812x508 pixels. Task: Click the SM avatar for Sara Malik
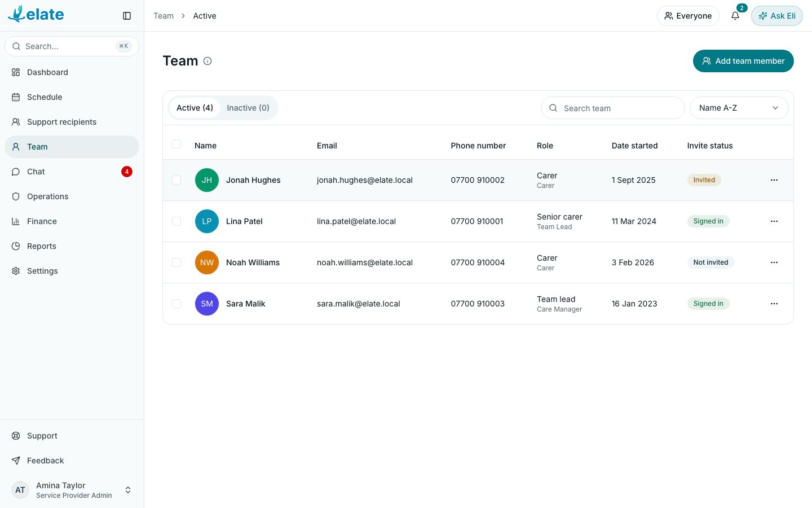[207, 304]
